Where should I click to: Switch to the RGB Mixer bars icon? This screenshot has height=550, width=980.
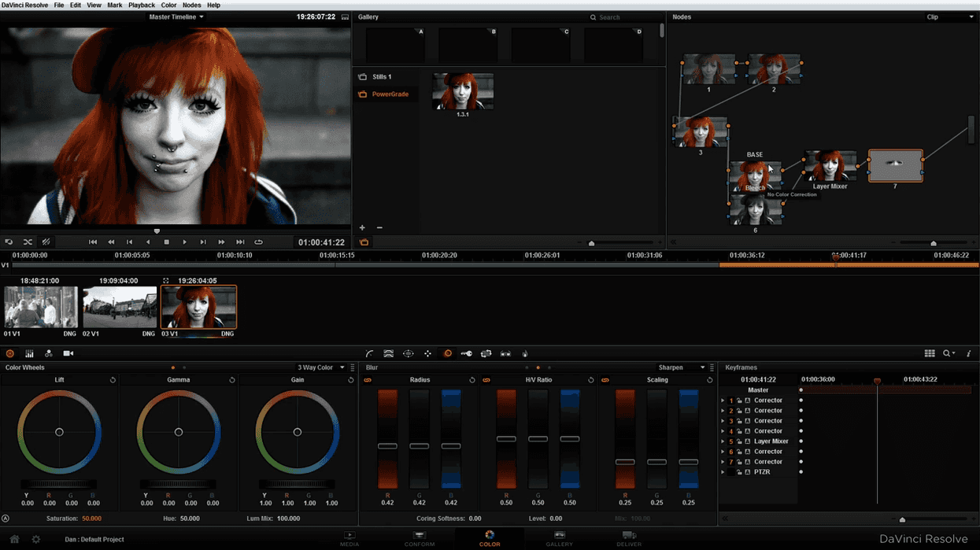pyautogui.click(x=29, y=354)
